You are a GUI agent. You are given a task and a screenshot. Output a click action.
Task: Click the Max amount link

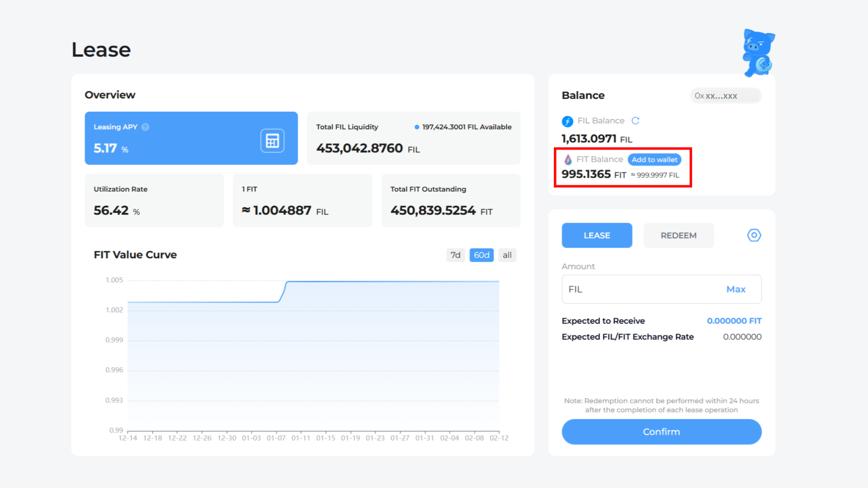coord(736,289)
